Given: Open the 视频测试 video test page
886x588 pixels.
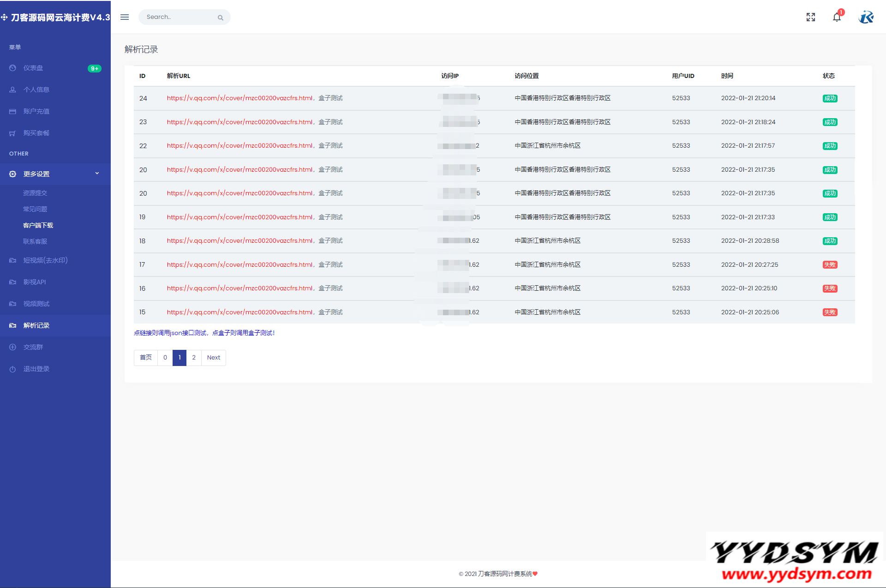Looking at the screenshot, I should point(37,303).
